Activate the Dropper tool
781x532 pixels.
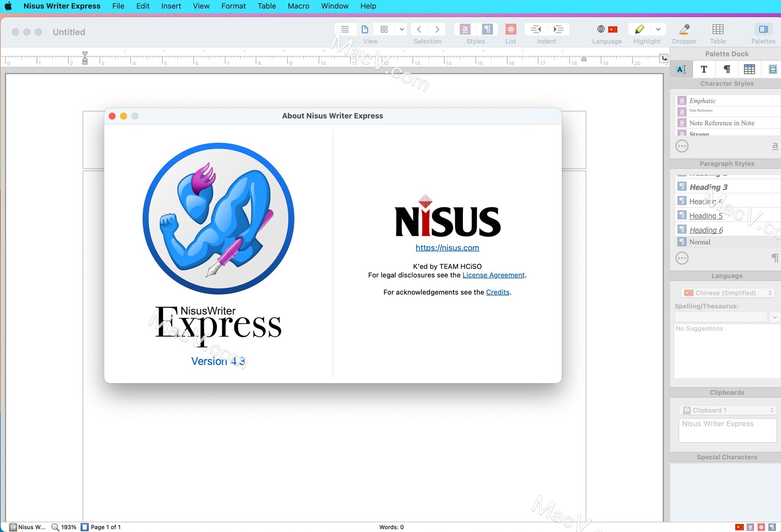(684, 29)
